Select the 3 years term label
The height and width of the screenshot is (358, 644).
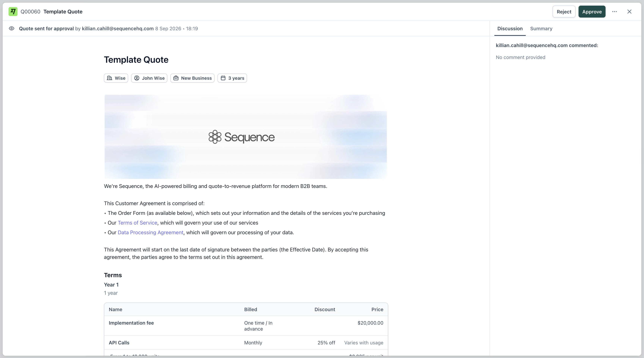(x=232, y=78)
